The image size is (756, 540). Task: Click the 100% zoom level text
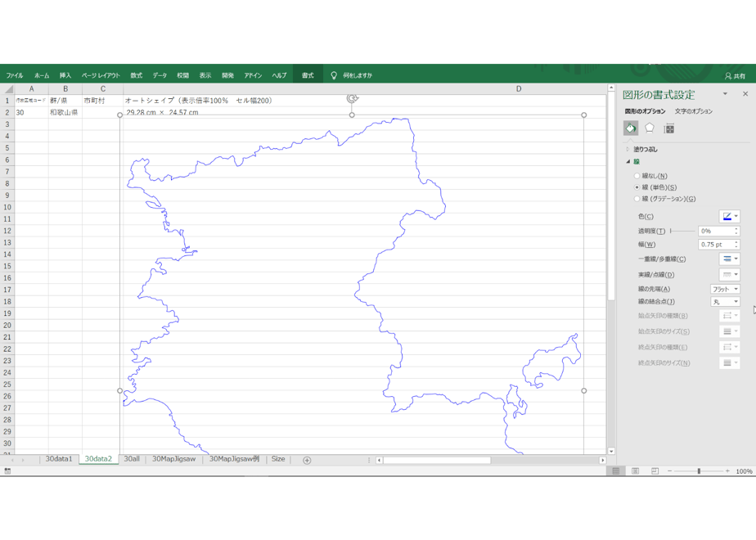744,471
